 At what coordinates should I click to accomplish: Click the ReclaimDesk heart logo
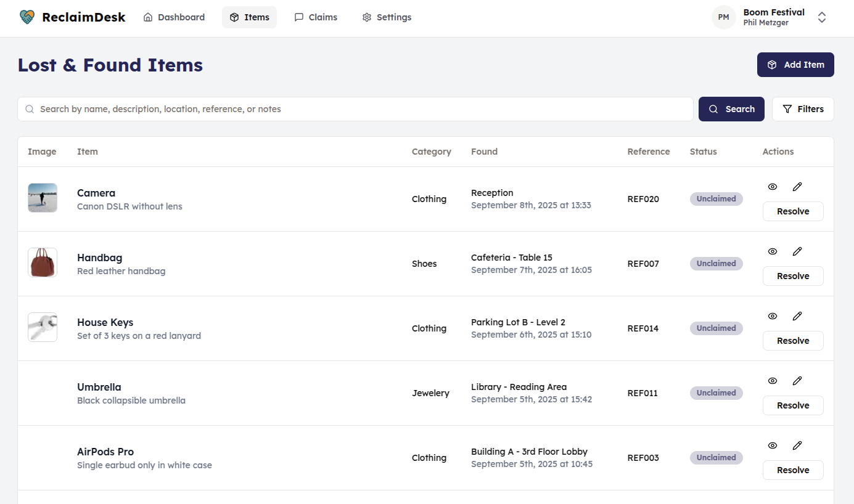26,17
